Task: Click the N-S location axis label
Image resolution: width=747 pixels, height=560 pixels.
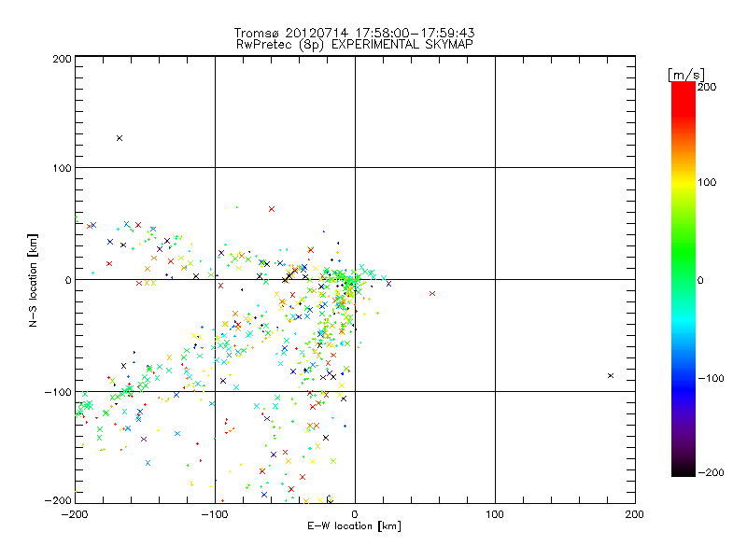Action: [x=33, y=280]
